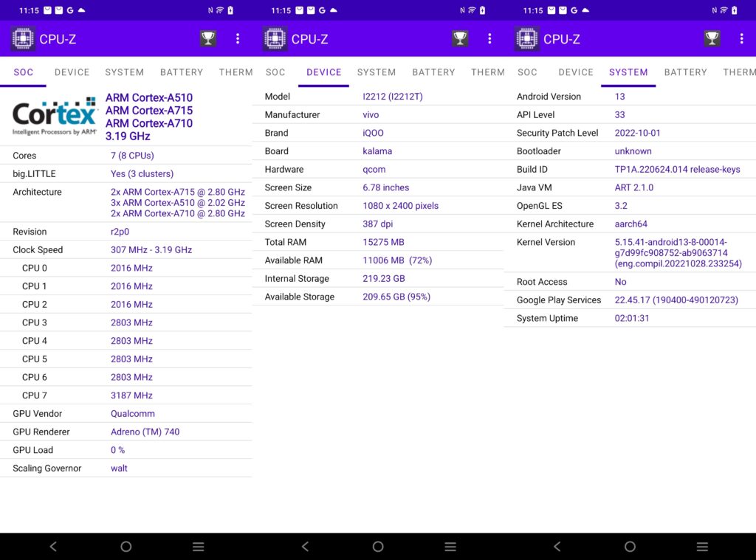This screenshot has width=756, height=560.
Task: Tap the Clock Speed range 307 MHz - 3.19 GHz
Action: click(x=151, y=250)
